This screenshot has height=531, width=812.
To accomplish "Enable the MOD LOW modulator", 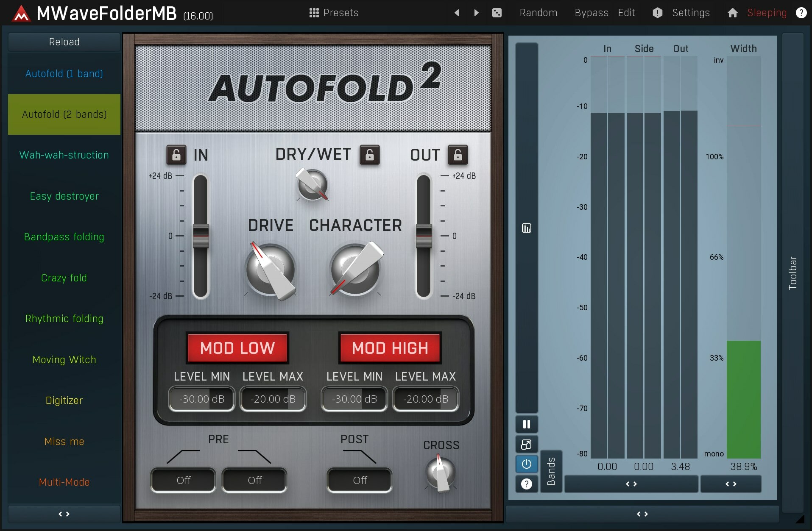I will coord(237,348).
